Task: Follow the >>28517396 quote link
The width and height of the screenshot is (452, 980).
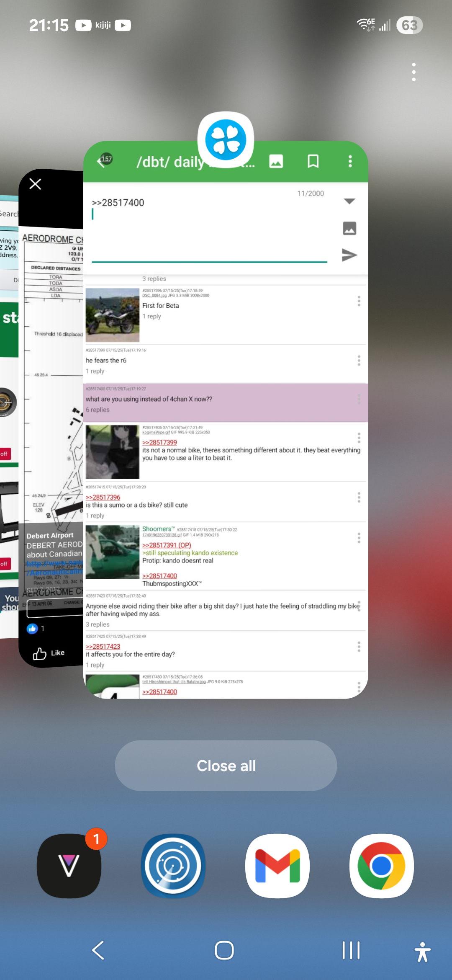Action: pyautogui.click(x=103, y=497)
